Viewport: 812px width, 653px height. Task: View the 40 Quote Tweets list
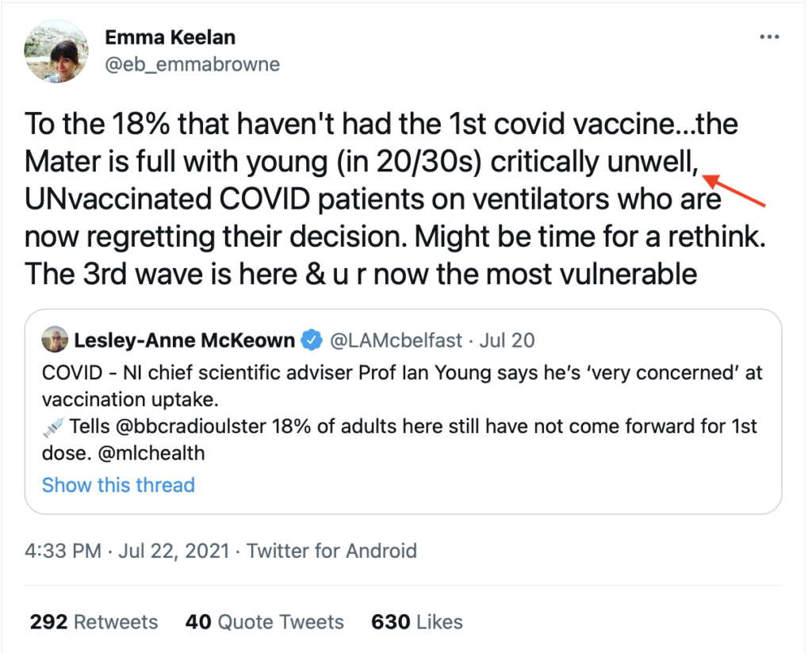click(x=265, y=621)
